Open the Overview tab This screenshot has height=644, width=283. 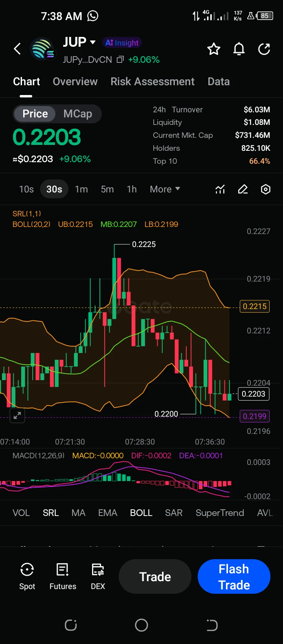(x=75, y=82)
